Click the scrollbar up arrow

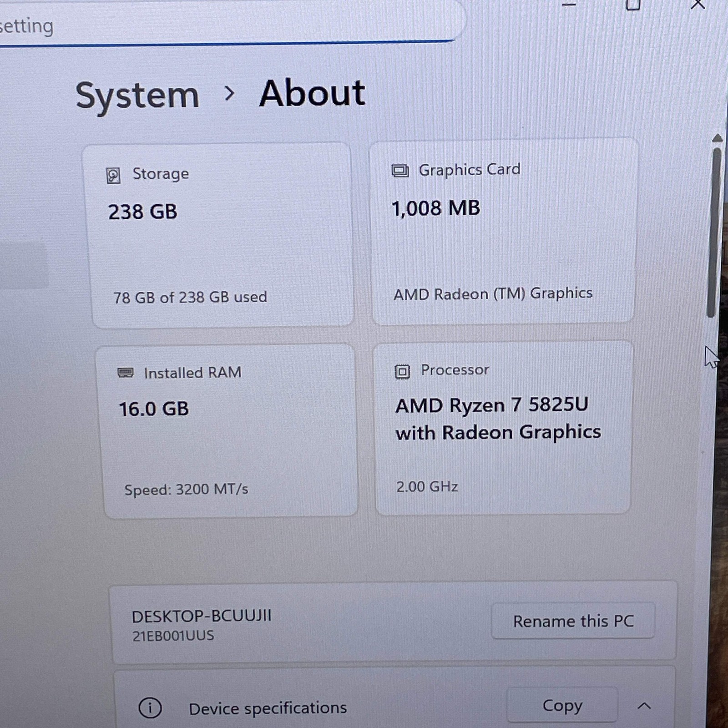point(718,138)
